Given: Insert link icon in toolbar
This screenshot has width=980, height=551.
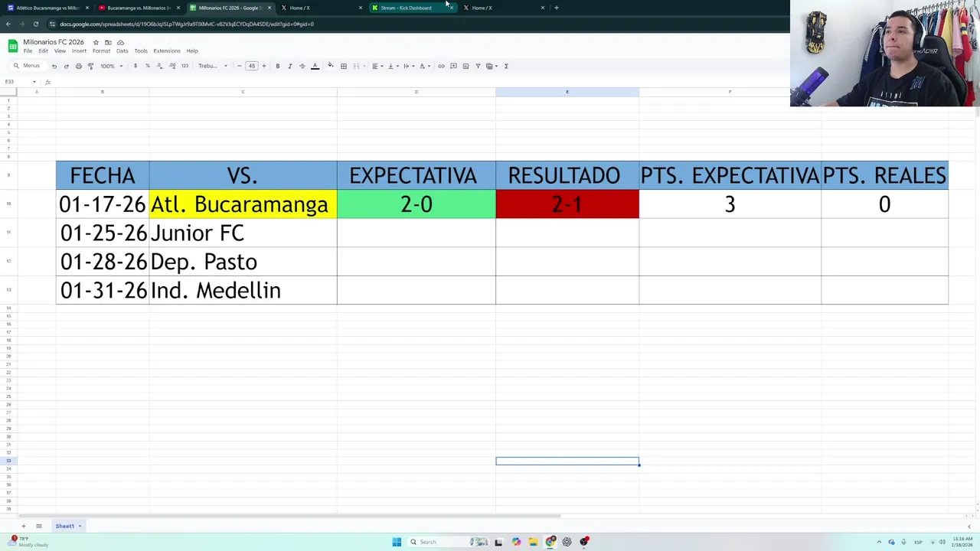Looking at the screenshot, I should [441, 66].
